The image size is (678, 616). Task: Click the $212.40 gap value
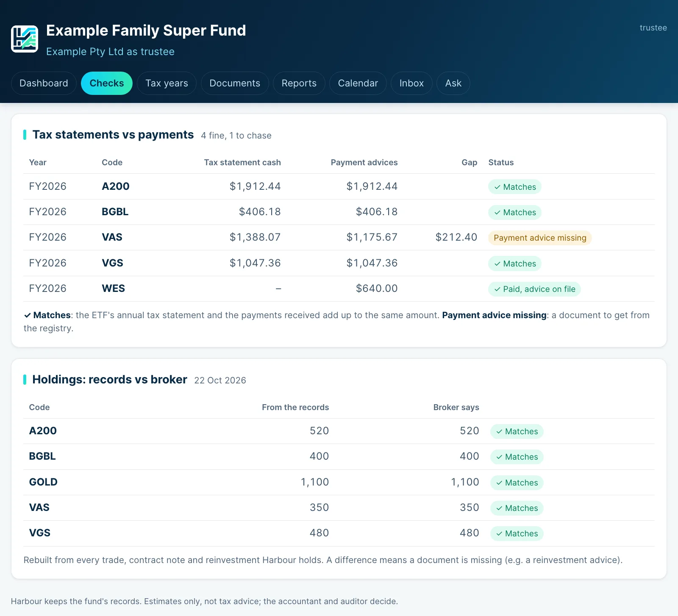456,237
